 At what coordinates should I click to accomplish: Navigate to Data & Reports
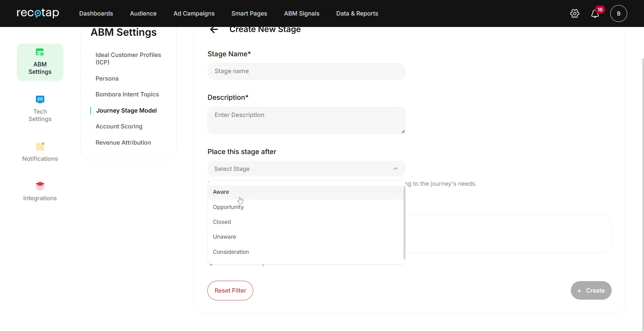point(357,13)
